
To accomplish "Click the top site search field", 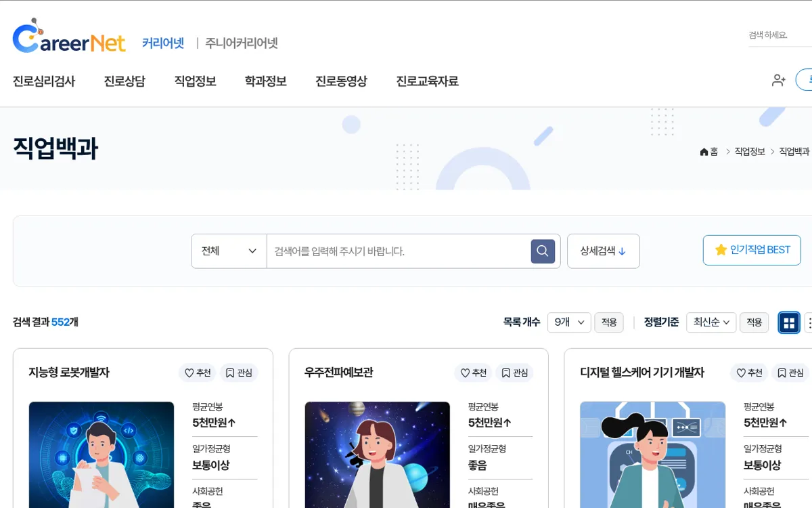I will coord(780,35).
